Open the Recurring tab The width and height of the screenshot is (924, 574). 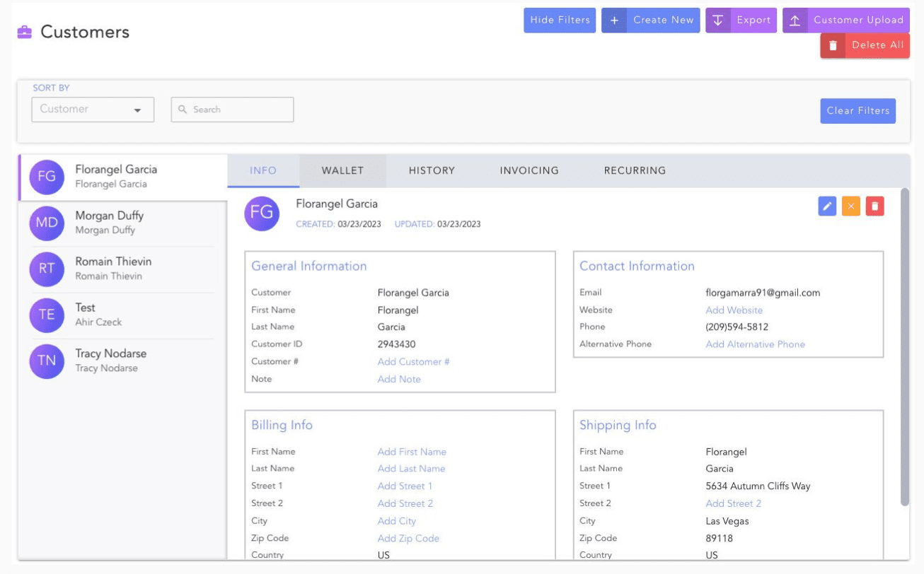click(x=635, y=170)
